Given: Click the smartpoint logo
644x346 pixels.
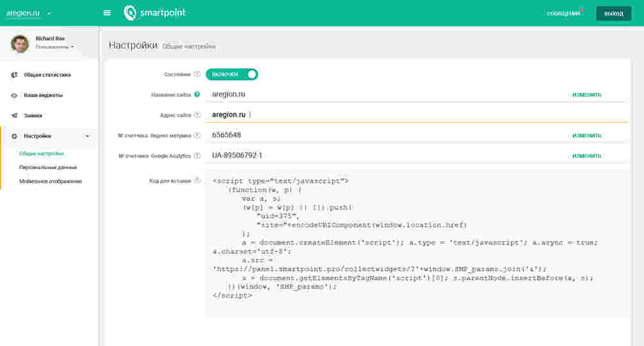Looking at the screenshot, I should [x=155, y=13].
